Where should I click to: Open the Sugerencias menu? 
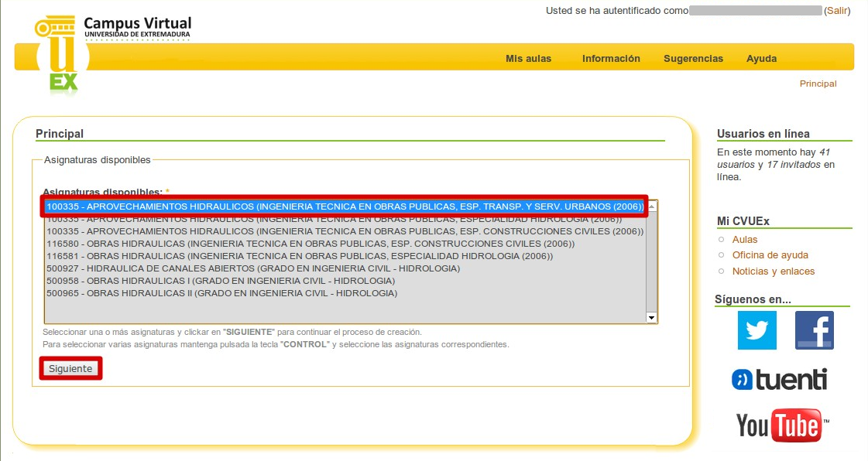pyautogui.click(x=693, y=59)
